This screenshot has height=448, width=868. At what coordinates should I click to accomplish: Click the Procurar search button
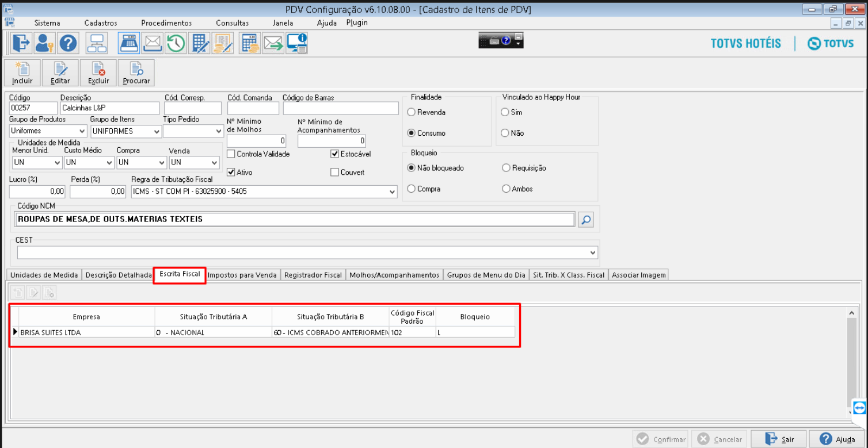[136, 73]
